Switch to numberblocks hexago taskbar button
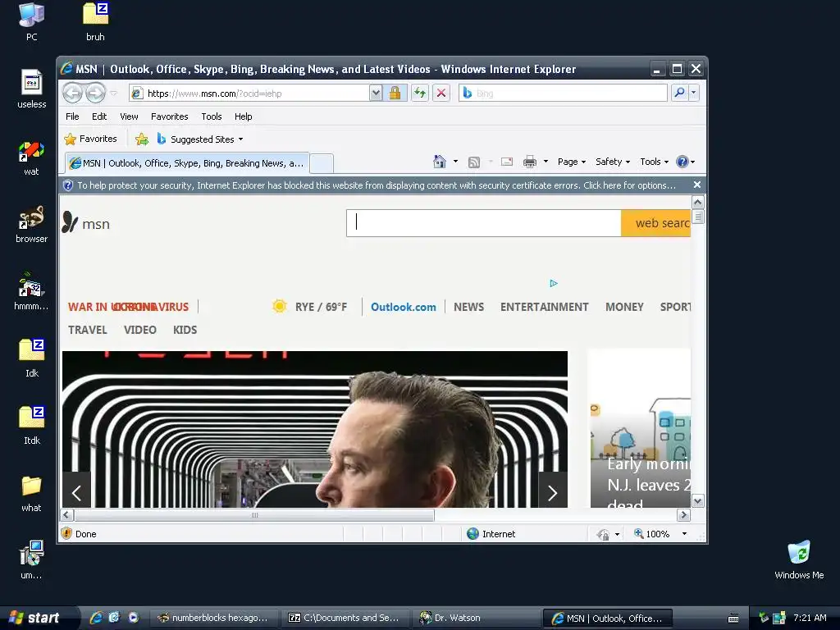 [x=215, y=619]
